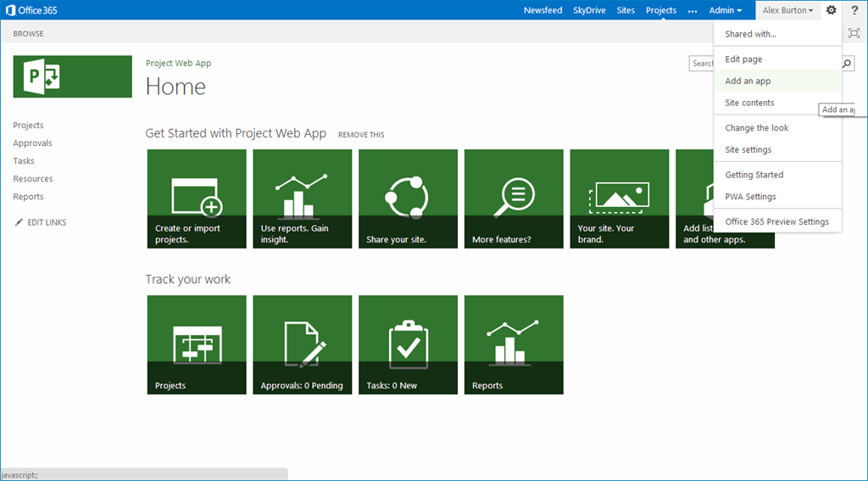The image size is (868, 481).
Task: Click the Project Web App breadcrumb link
Action: tap(178, 63)
